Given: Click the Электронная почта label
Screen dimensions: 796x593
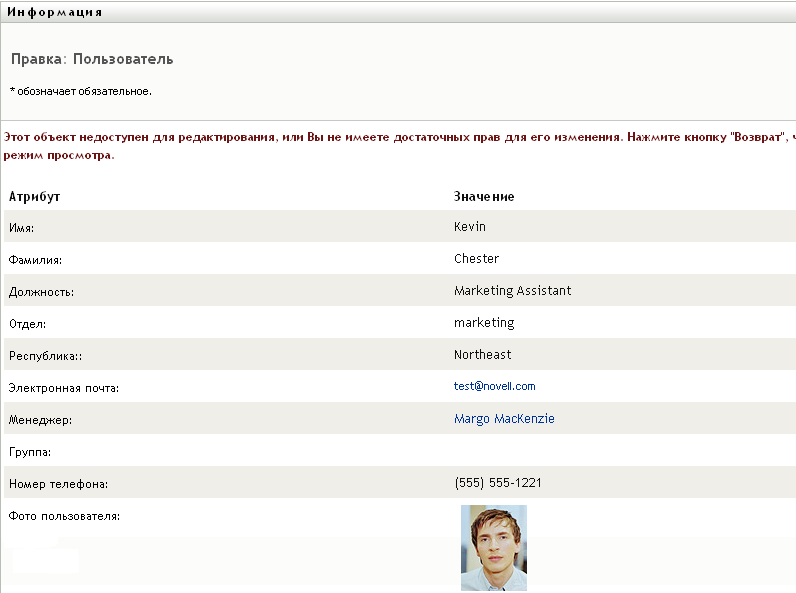Looking at the screenshot, I should click(63, 388).
